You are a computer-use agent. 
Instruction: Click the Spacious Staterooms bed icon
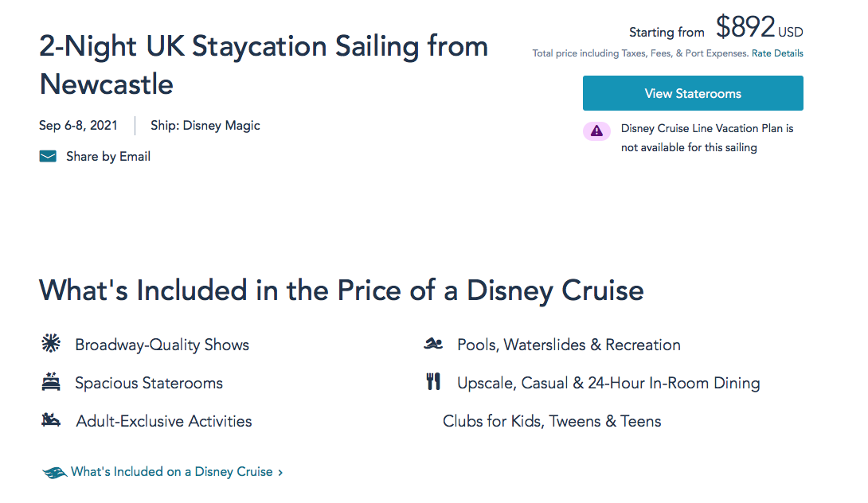point(51,382)
